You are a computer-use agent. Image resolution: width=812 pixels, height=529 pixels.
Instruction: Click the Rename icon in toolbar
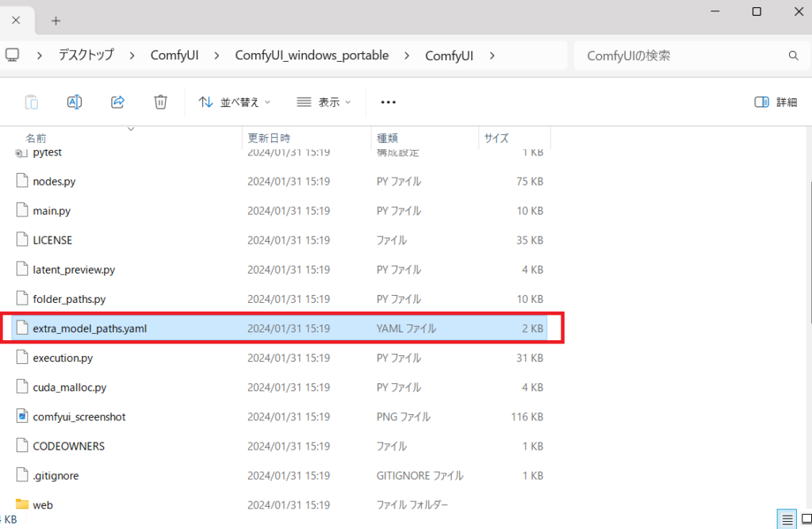point(75,102)
